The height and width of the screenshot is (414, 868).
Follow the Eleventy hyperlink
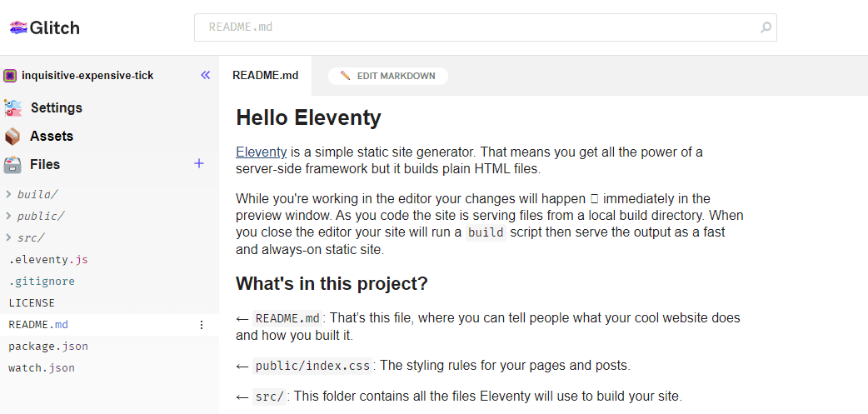click(261, 152)
